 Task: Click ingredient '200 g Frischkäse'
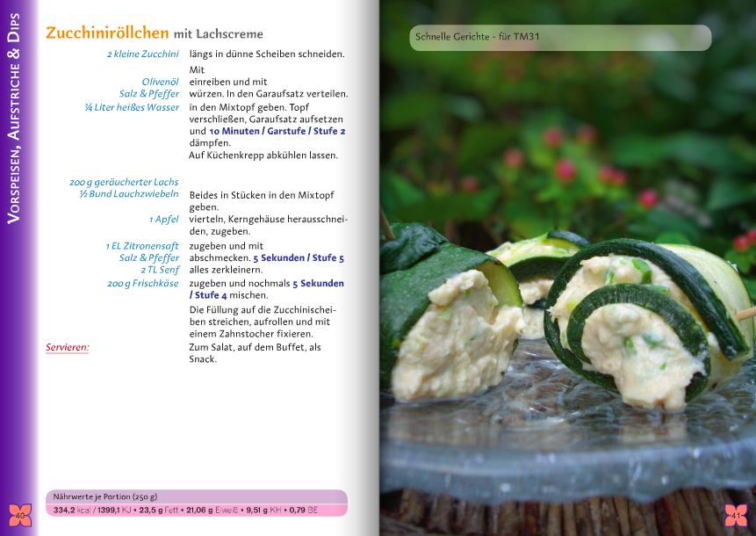(143, 284)
